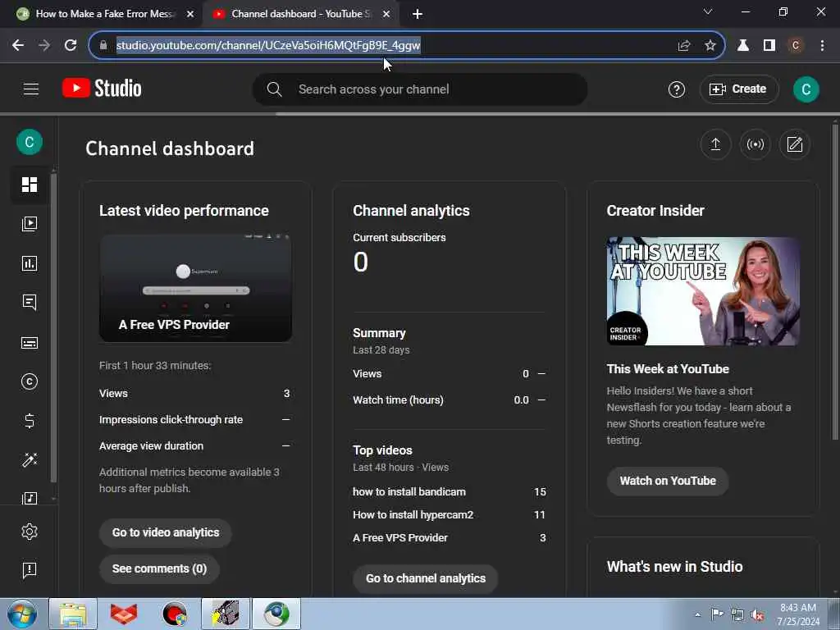Open the Customization magic wand icon
This screenshot has height=630, width=840.
[30, 459]
